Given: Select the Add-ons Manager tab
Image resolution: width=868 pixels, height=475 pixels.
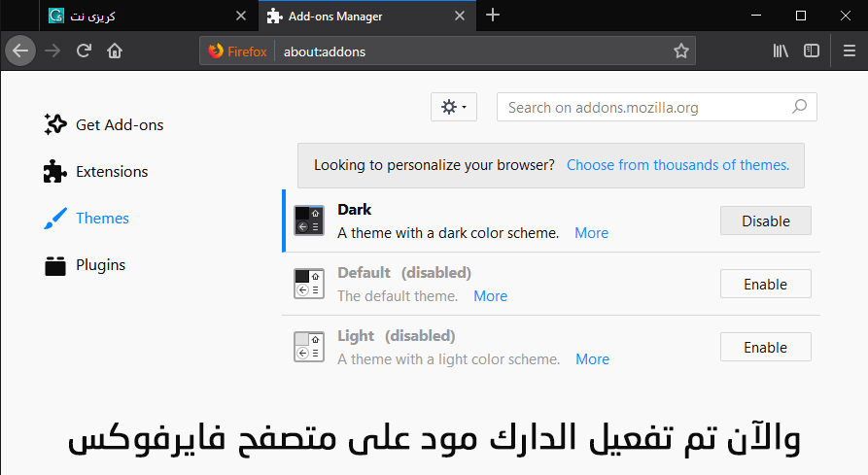Looking at the screenshot, I should tap(367, 17).
